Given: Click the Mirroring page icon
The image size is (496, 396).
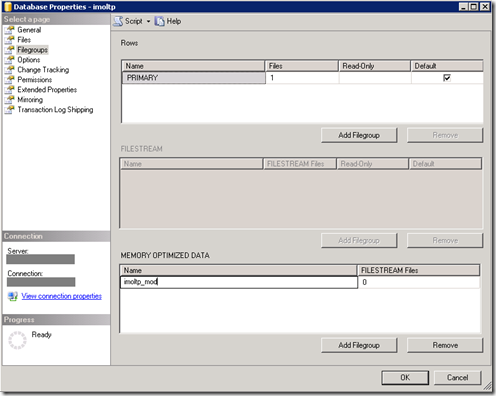Looking at the screenshot, I should click(x=9, y=100).
